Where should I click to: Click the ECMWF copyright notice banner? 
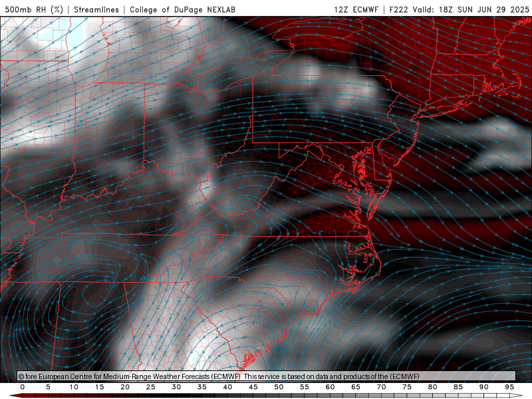click(x=267, y=376)
